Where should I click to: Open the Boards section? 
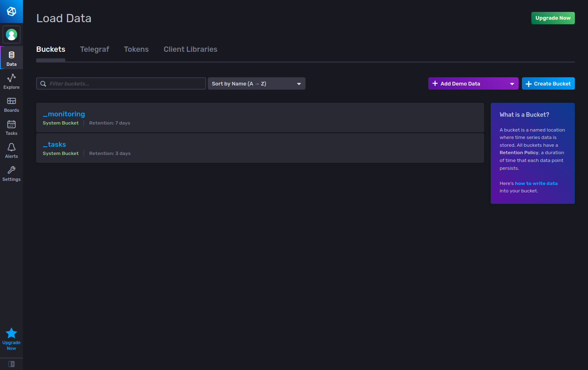[x=11, y=104]
